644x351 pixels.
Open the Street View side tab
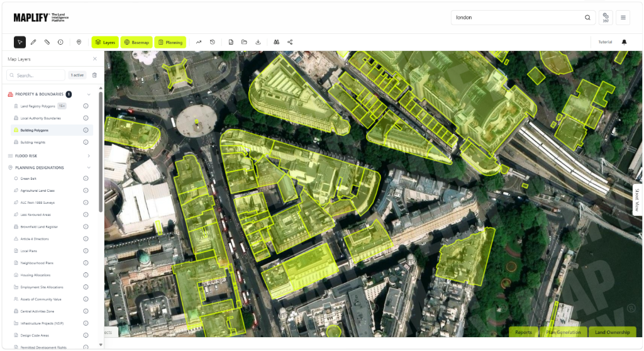637,199
